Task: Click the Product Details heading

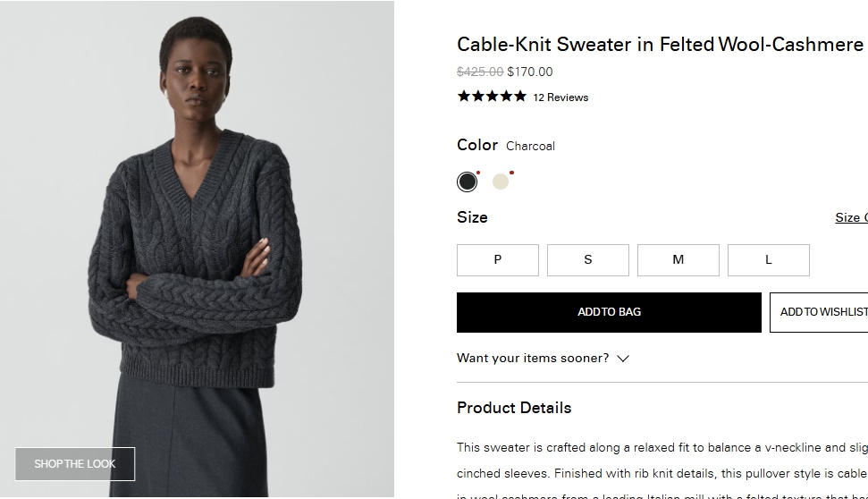Action: pos(514,408)
